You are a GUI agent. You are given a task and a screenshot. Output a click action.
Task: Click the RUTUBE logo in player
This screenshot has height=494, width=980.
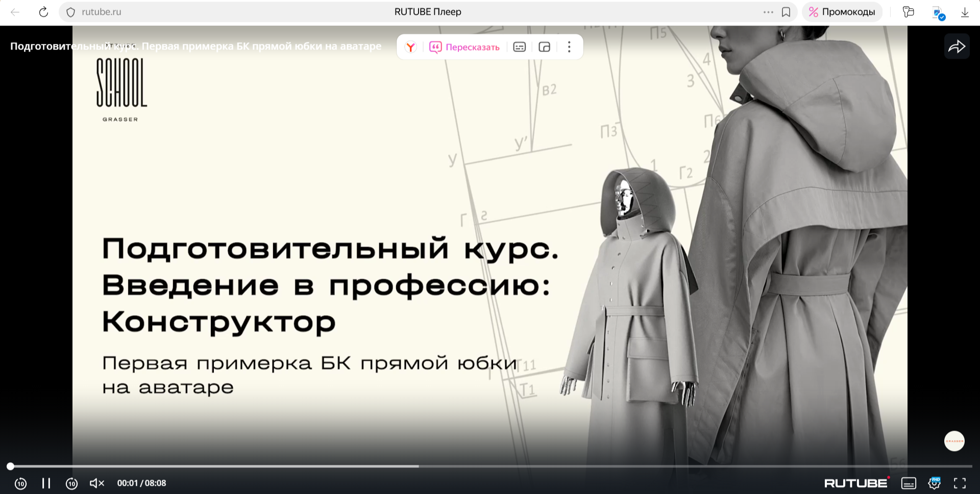856,483
